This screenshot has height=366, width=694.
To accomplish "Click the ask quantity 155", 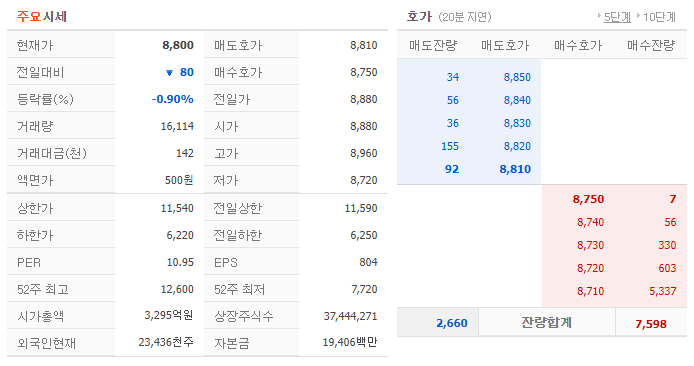I will [450, 146].
